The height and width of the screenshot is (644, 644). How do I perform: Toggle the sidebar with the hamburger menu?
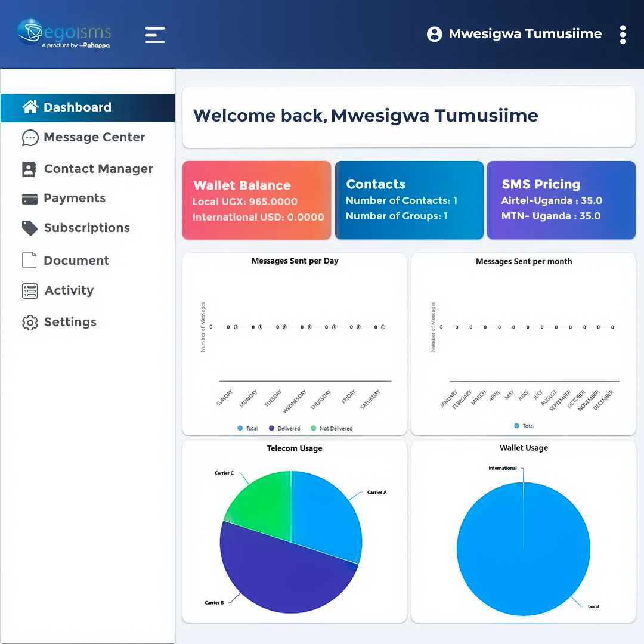(155, 35)
